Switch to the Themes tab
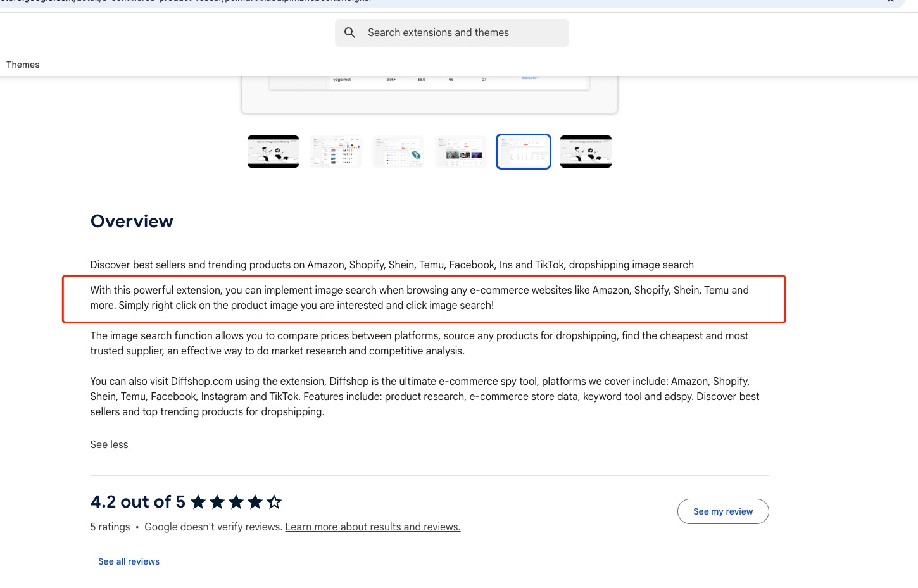This screenshot has height=588, width=918. pos(23,65)
